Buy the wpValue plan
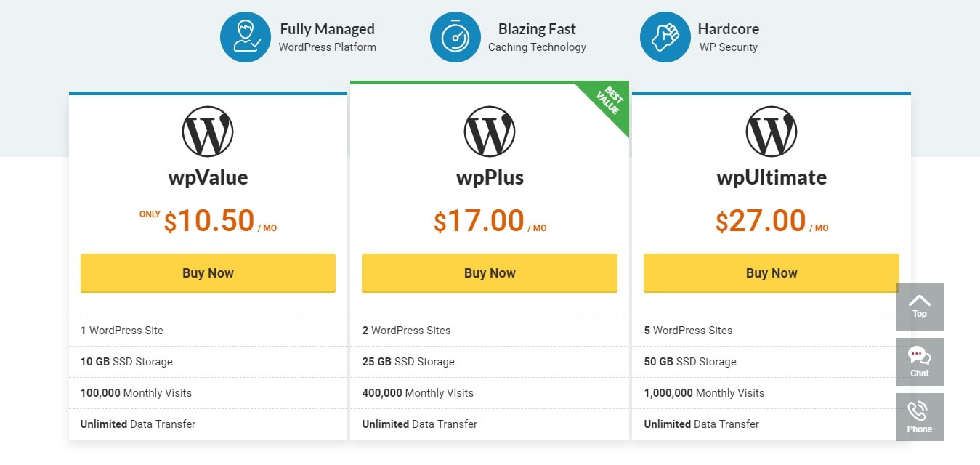 208,273
